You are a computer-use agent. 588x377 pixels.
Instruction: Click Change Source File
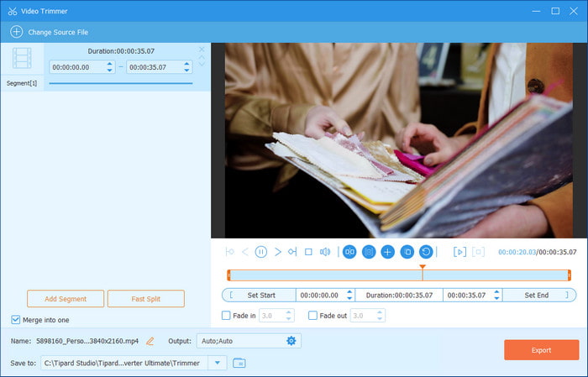tap(58, 32)
